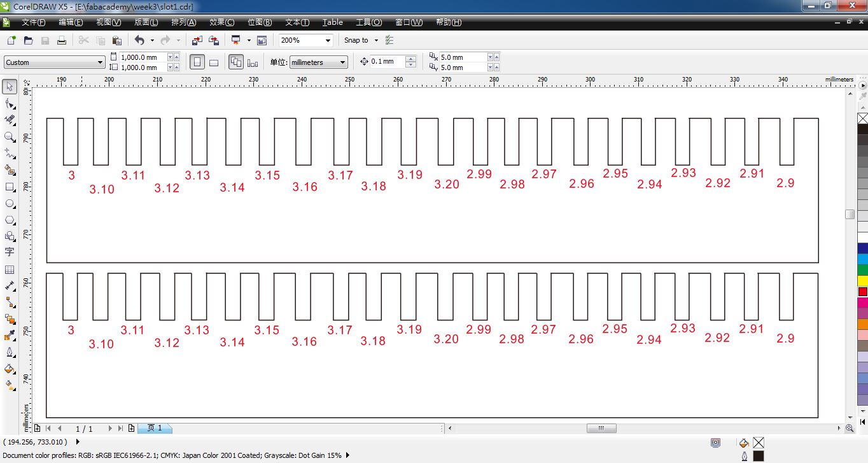Select the Ellipse tool
868x463 pixels.
click(10, 204)
